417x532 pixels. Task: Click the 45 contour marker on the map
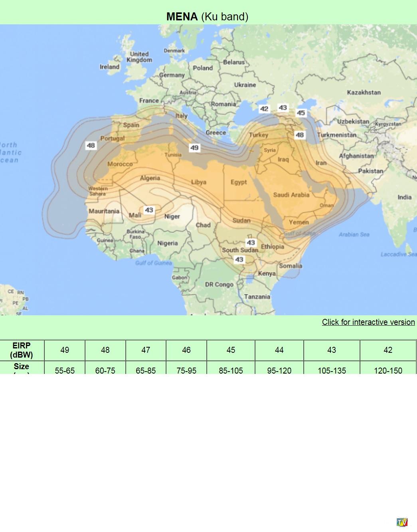[x=301, y=113]
